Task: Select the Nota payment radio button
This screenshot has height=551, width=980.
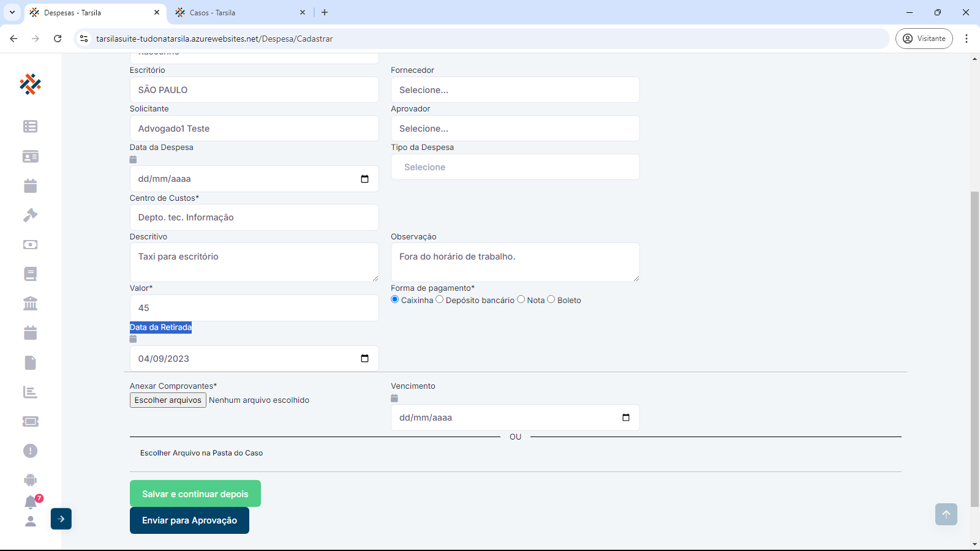Action: [x=521, y=299]
